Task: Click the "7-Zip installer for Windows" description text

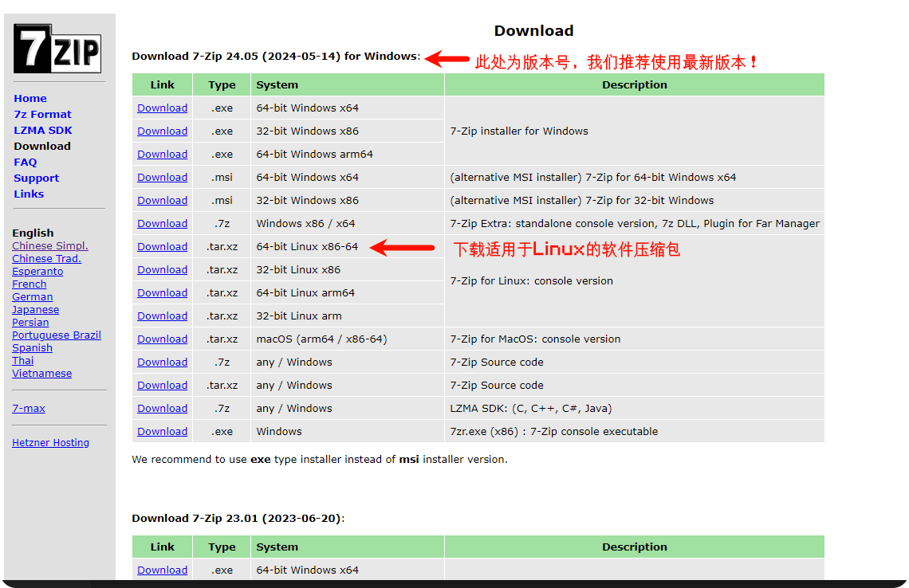Action: pos(519,131)
